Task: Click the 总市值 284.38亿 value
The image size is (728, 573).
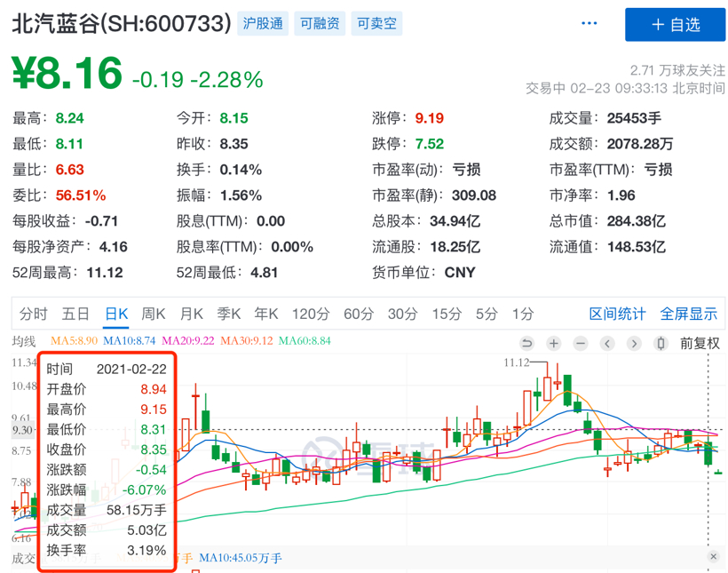Action: pos(637,220)
